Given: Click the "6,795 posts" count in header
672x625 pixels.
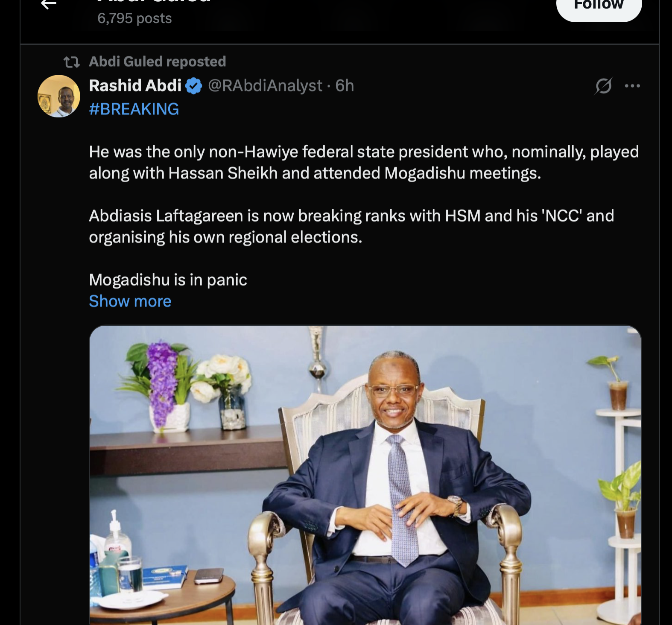Looking at the screenshot, I should 134,18.
